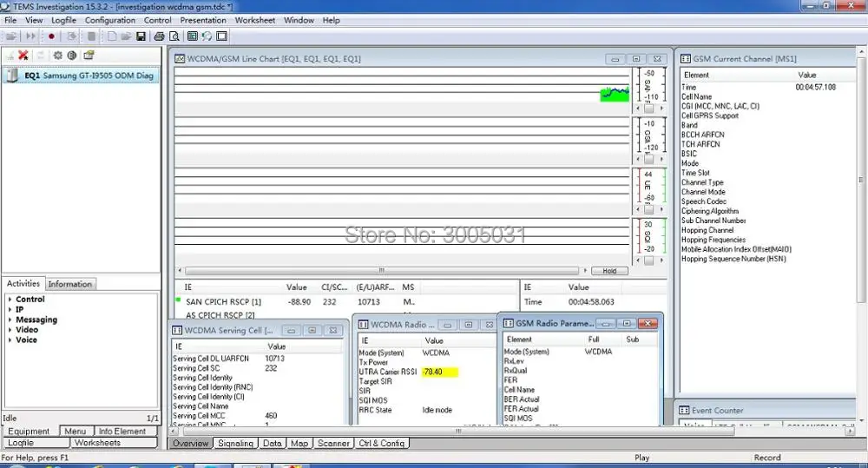Click the refresh arrows toolbar icon
The image size is (868, 468).
[x=207, y=36]
